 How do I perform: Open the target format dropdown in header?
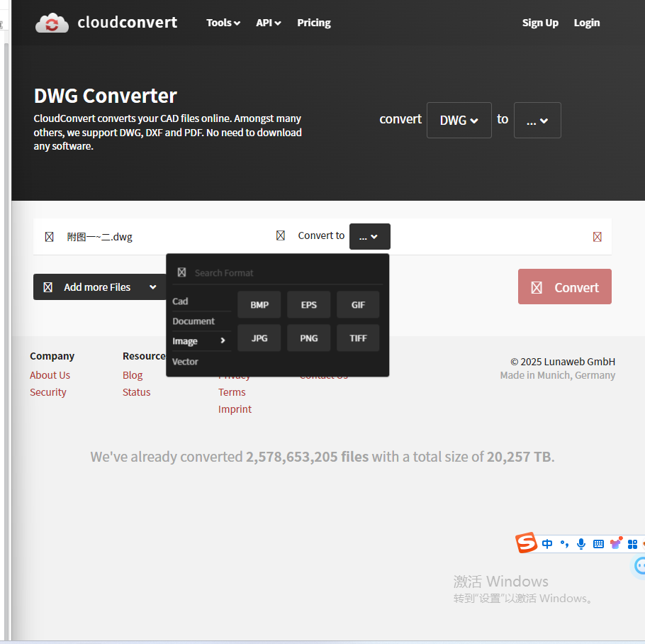pos(537,120)
